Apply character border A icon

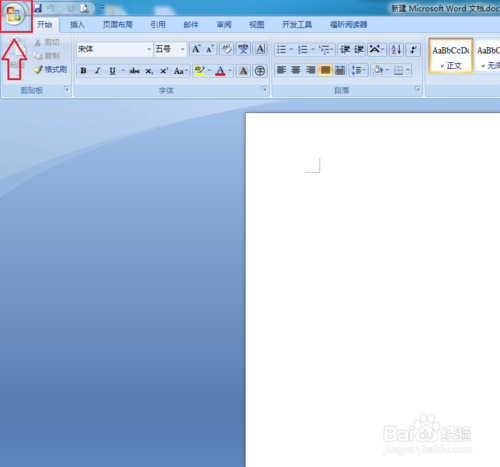(x=260, y=49)
